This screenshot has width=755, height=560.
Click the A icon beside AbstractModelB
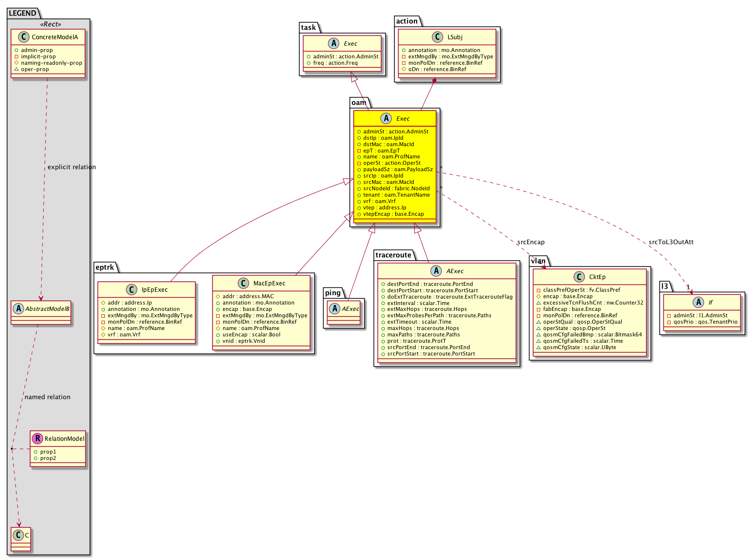[19, 309]
